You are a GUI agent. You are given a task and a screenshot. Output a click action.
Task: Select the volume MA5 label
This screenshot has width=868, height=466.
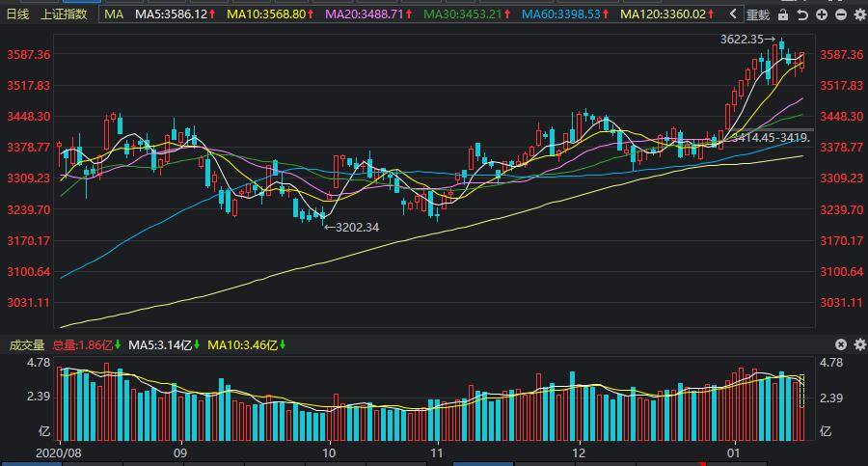point(163,345)
